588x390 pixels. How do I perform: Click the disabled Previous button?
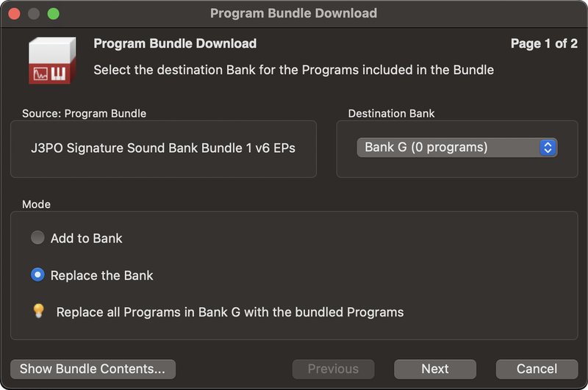pyautogui.click(x=333, y=369)
